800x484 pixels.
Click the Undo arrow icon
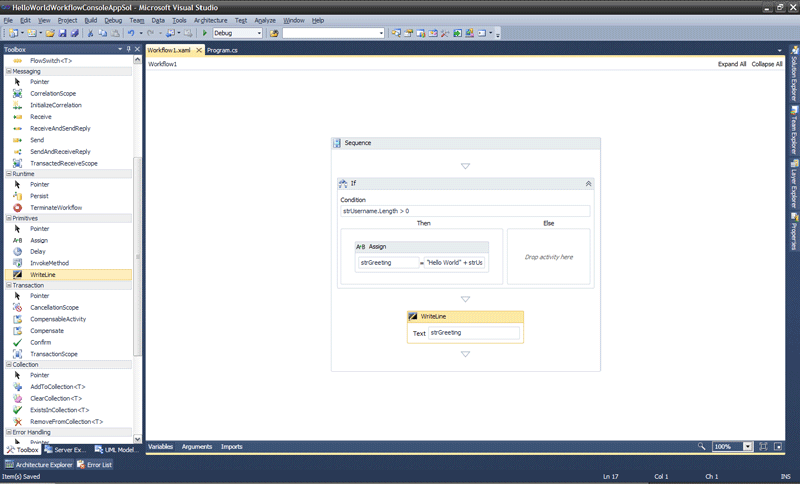pos(131,33)
